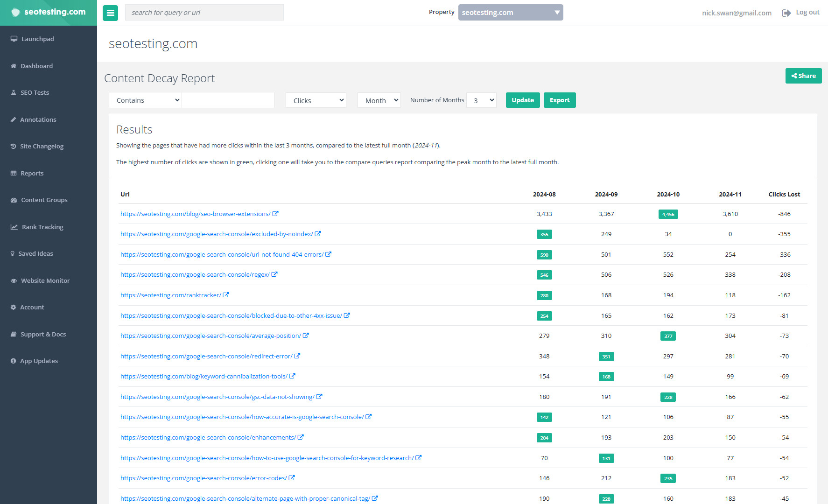828x504 pixels.
Task: Open the Number of Months dropdown
Action: [481, 100]
